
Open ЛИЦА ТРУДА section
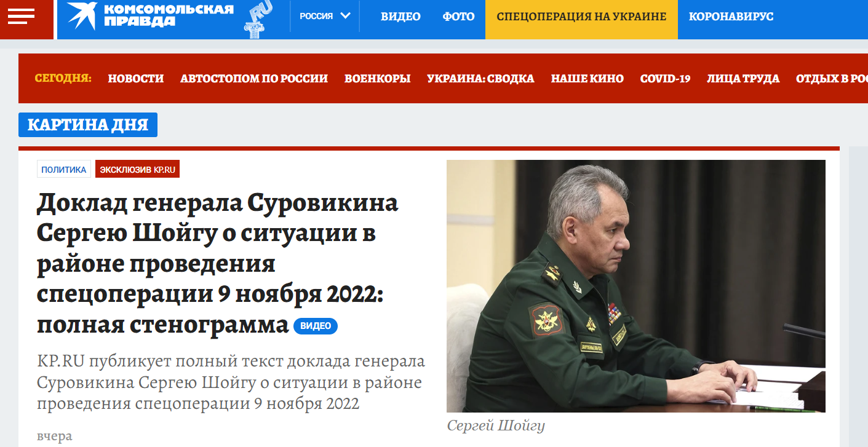point(743,78)
